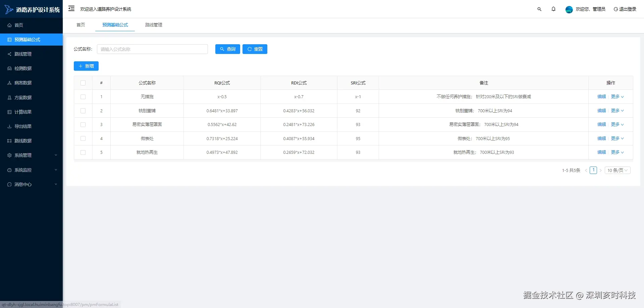Toggle the sidebar collapse hamburger icon
This screenshot has height=308, width=644.
tap(71, 9)
